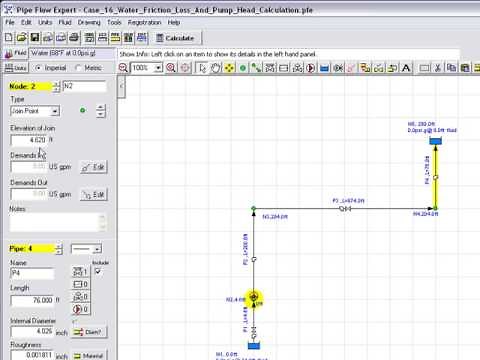Open fittings button showing 1 on pipe
Viewport: 480px width, 360px height.
pos(80,272)
